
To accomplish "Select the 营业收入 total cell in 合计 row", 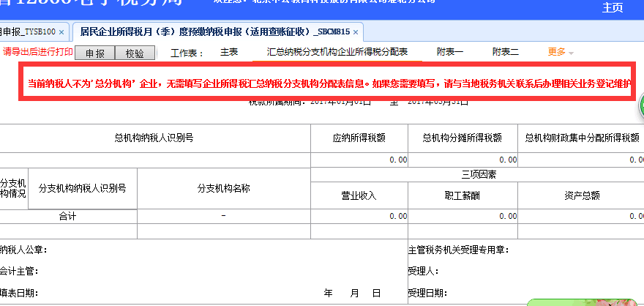I will [x=359, y=217].
